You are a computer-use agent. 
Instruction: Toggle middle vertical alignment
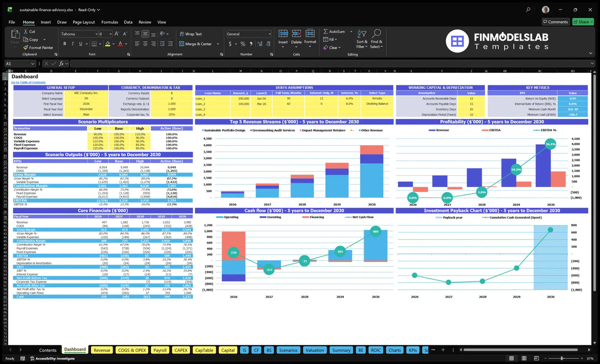click(145, 34)
